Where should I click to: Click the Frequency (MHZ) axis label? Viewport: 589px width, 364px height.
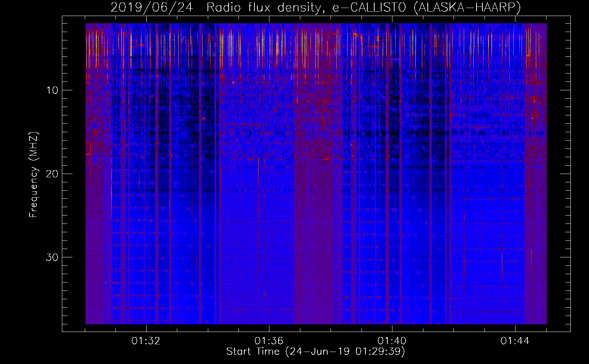click(33, 175)
